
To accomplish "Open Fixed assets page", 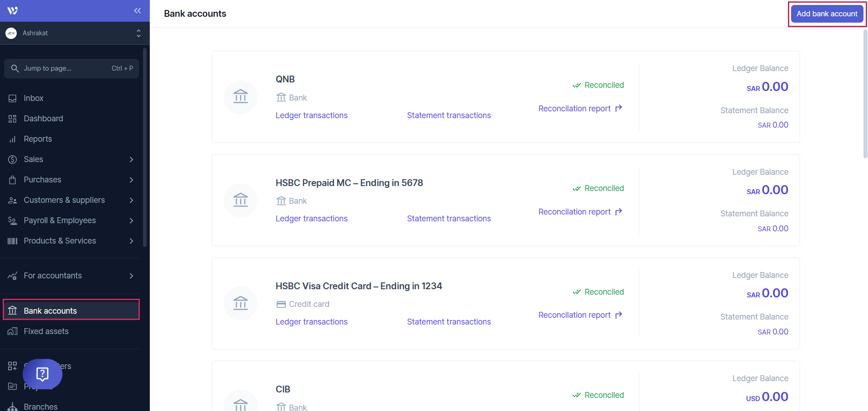I will tap(46, 331).
